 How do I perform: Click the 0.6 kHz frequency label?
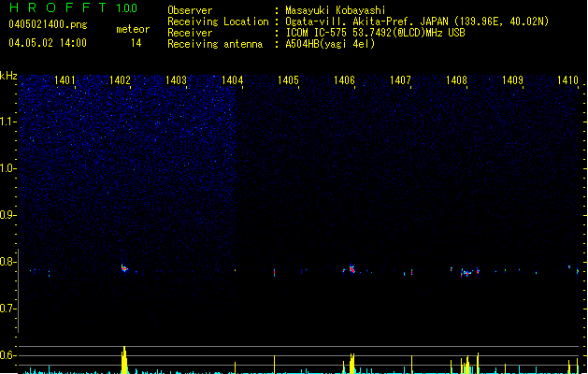coord(7,355)
